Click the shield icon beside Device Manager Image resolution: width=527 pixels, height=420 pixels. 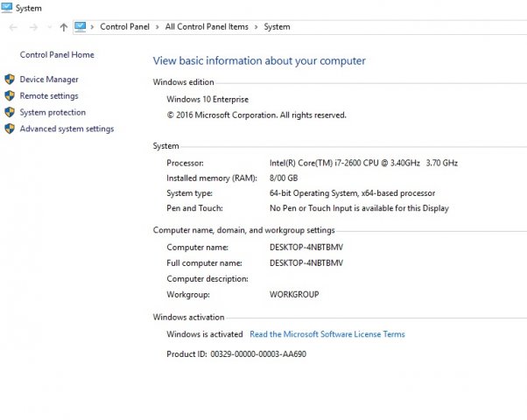point(10,80)
